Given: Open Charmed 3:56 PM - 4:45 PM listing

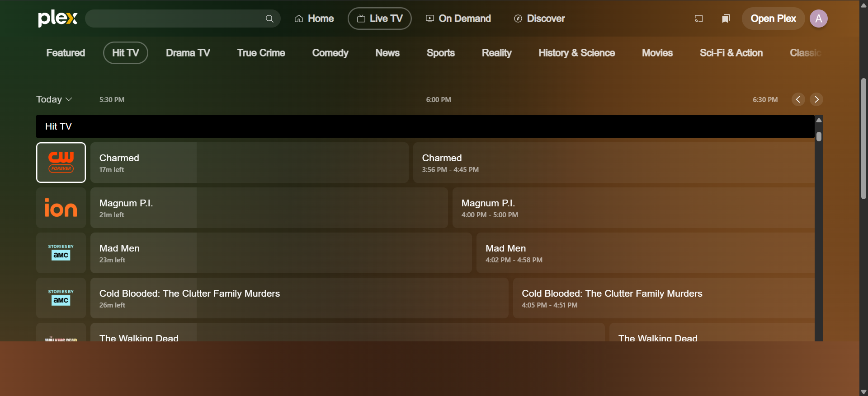Looking at the screenshot, I should click(x=614, y=163).
